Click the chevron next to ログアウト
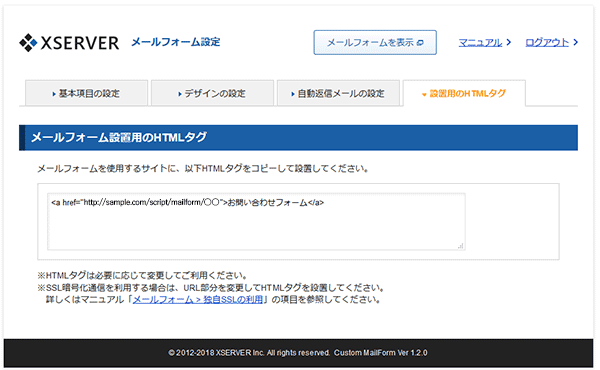 click(576, 42)
